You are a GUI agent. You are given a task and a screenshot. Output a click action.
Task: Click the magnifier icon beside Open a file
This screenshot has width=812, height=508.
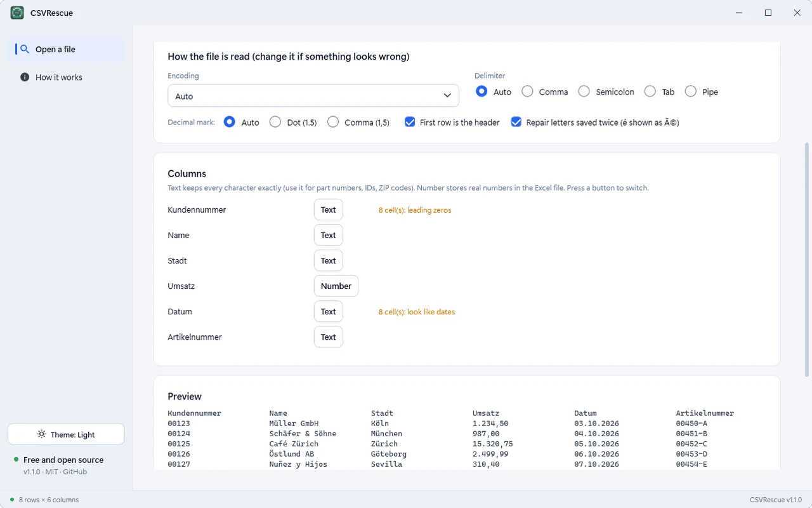point(25,49)
